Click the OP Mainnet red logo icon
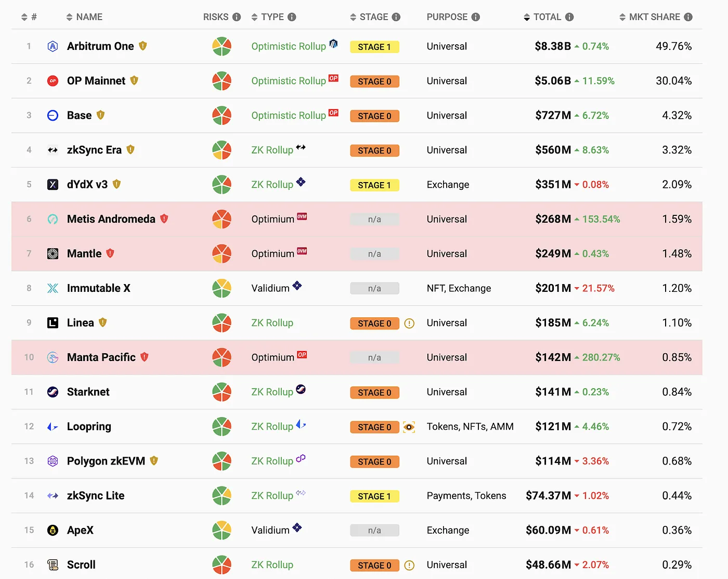 (53, 81)
